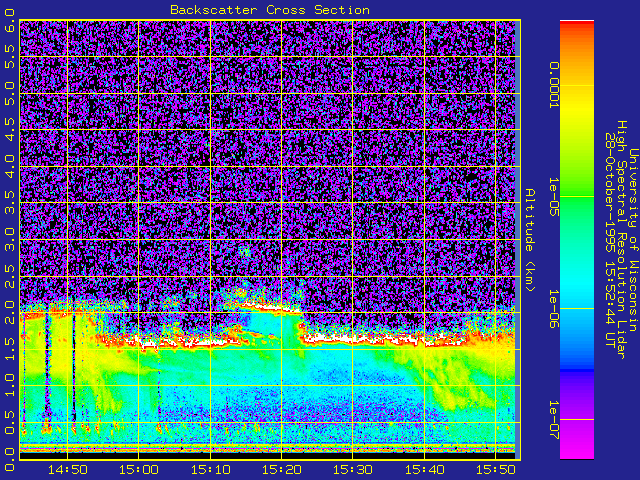Click the 4.0 altitude axis label
This screenshot has height=480, width=640.
9,167
